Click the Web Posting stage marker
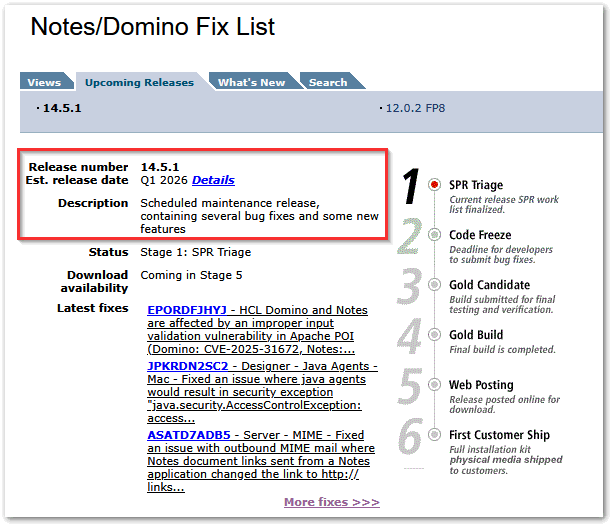The width and height of the screenshot is (612, 526). (434, 384)
